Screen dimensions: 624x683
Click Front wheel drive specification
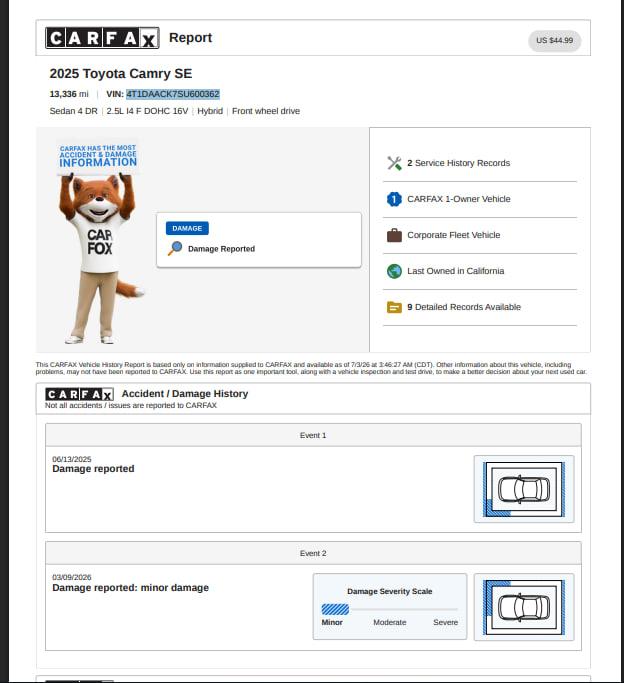click(266, 111)
